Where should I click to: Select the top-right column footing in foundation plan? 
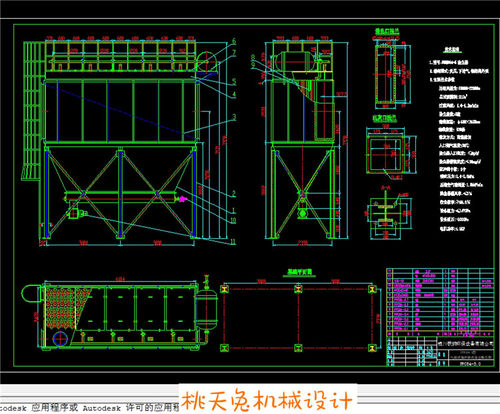372,289
